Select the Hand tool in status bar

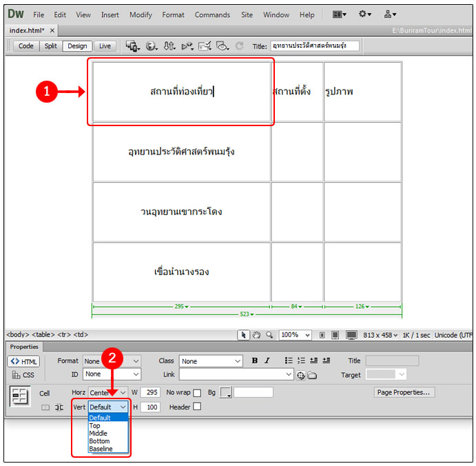click(256, 335)
